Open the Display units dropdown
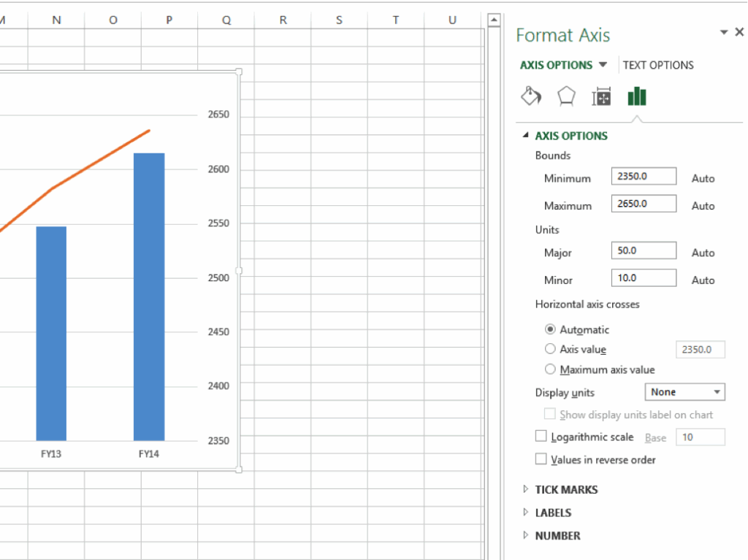This screenshot has height=560, width=748. click(684, 392)
